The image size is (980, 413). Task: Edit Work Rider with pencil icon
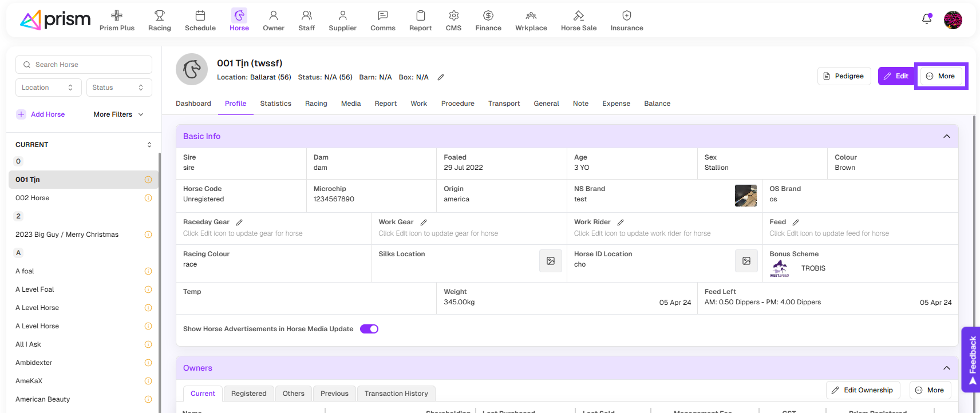click(x=621, y=223)
